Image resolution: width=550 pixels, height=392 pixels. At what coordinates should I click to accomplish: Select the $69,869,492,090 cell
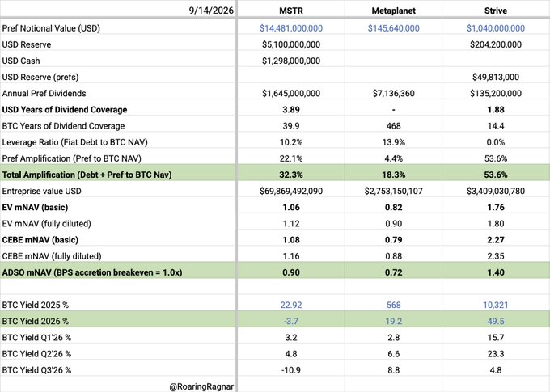click(291, 191)
